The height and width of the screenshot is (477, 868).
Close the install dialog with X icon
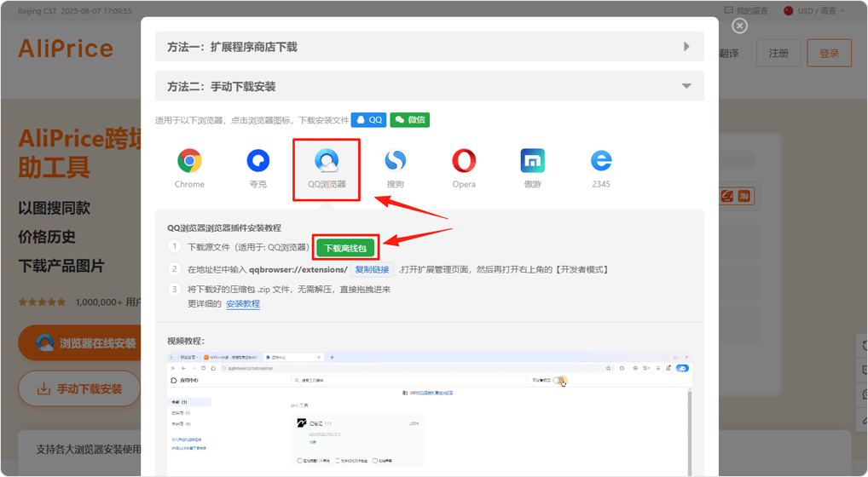coord(739,26)
